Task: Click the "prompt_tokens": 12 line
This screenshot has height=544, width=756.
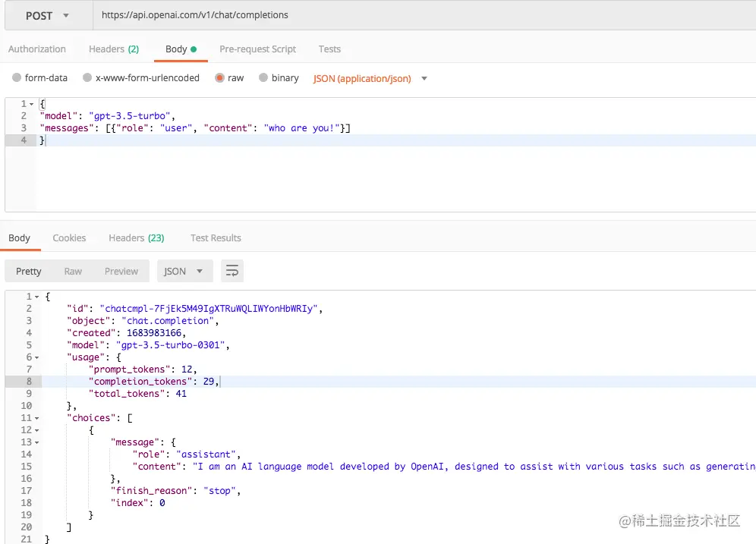Action: pos(143,369)
